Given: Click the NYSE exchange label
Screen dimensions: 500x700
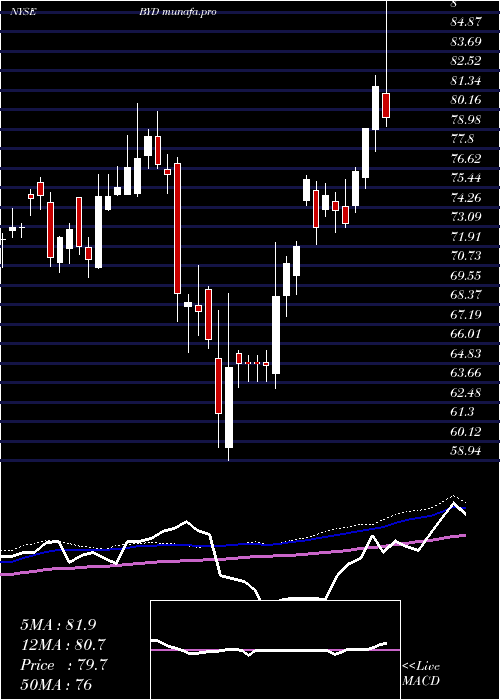Looking at the screenshot, I should [x=25, y=12].
